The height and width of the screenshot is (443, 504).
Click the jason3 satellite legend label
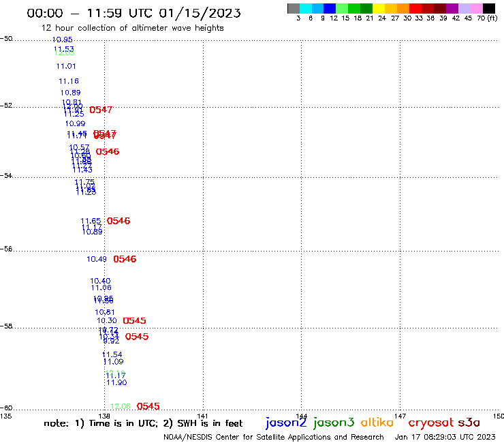(334, 423)
